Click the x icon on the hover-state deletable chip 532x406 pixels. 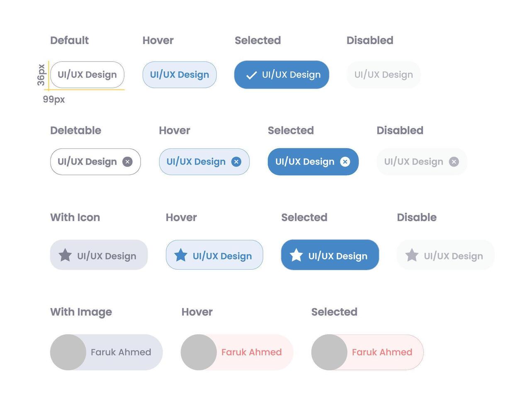[x=236, y=162]
